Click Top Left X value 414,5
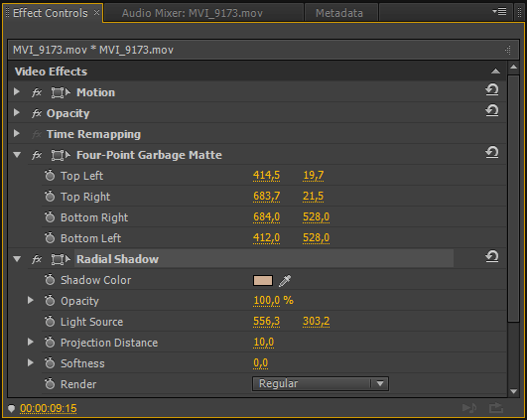The image size is (527, 420). click(266, 175)
